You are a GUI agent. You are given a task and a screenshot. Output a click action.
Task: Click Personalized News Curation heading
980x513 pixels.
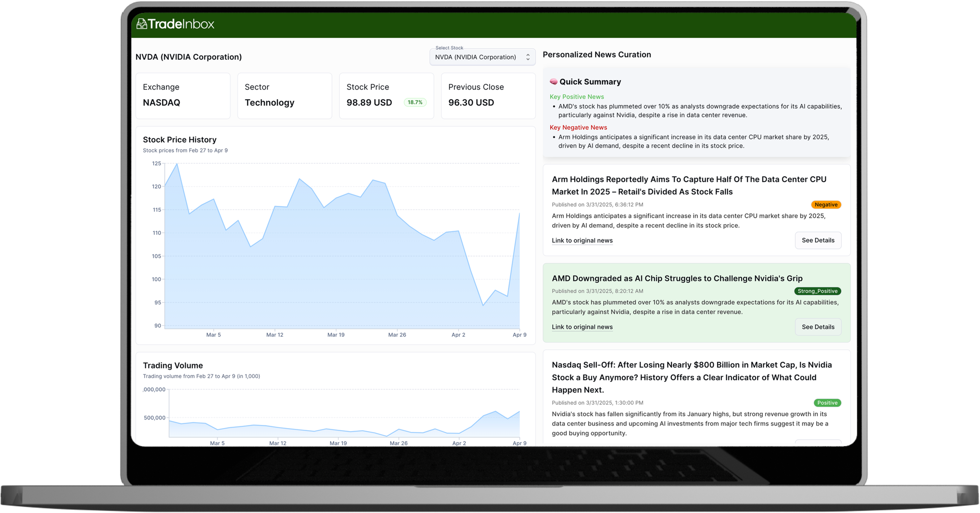tap(597, 54)
